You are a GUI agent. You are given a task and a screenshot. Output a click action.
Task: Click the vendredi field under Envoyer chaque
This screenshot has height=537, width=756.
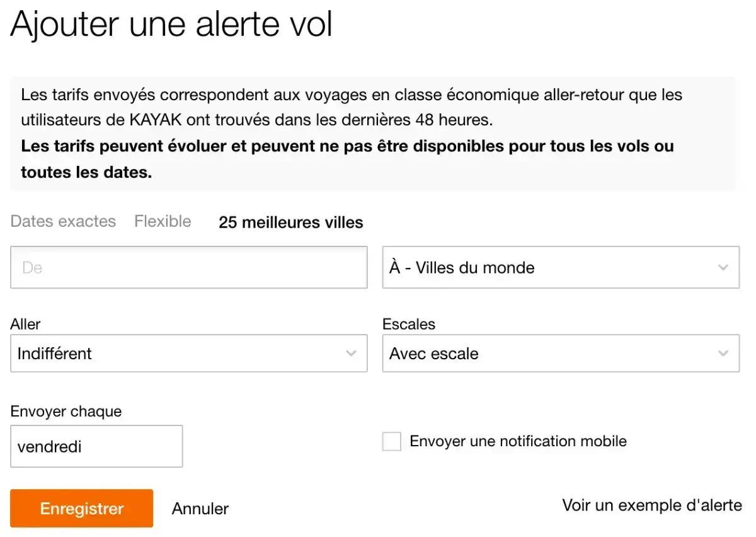click(96, 447)
